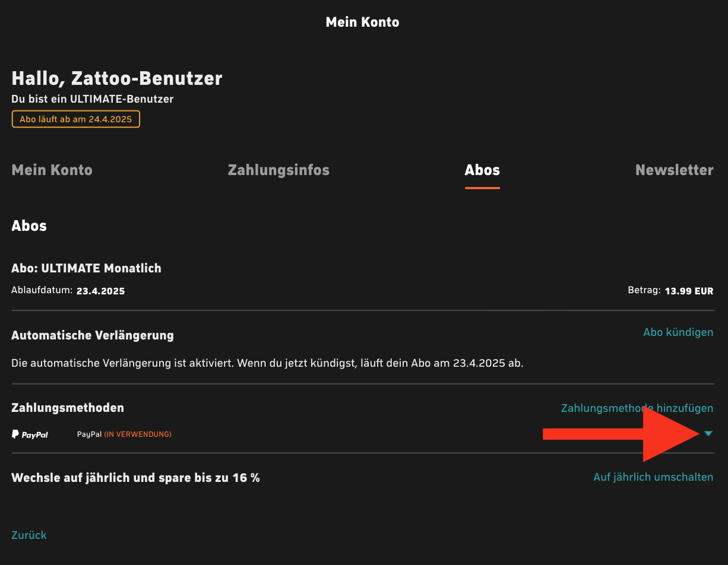This screenshot has height=565, width=728.
Task: Click Auf jährlich umschalten link
Action: tap(653, 477)
